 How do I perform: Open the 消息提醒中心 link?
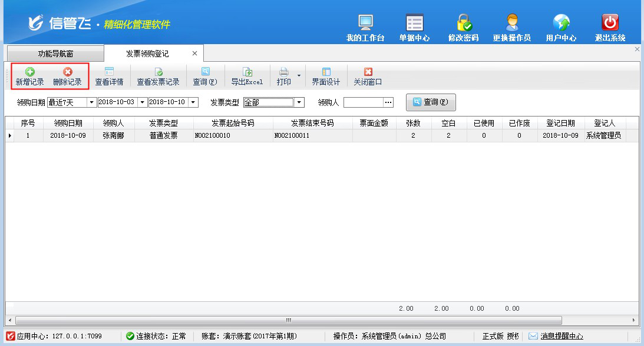562,336
